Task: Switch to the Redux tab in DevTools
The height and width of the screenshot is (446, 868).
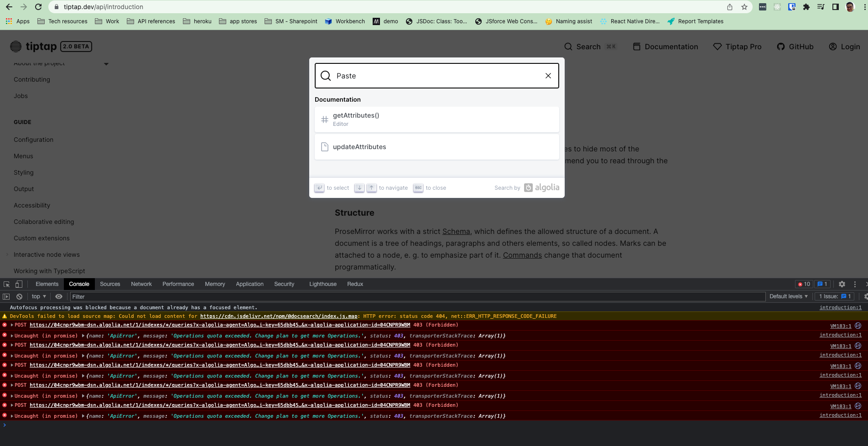Action: pyautogui.click(x=355, y=284)
